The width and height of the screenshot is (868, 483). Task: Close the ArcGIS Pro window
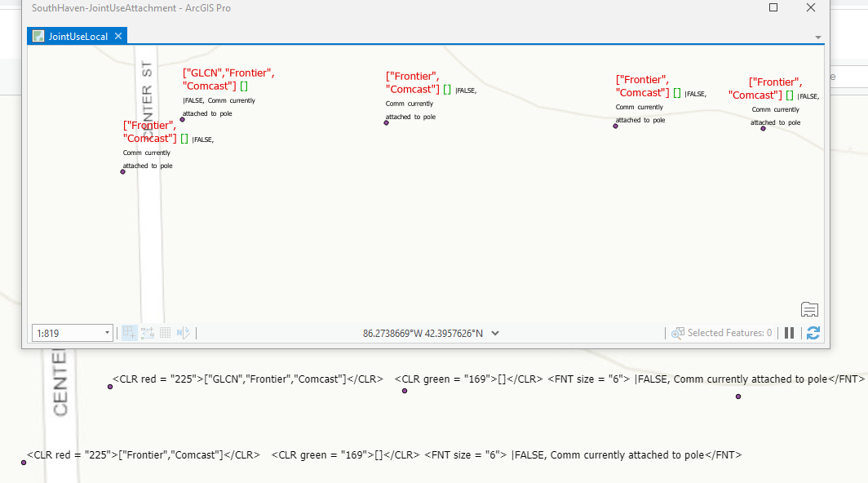click(x=810, y=8)
